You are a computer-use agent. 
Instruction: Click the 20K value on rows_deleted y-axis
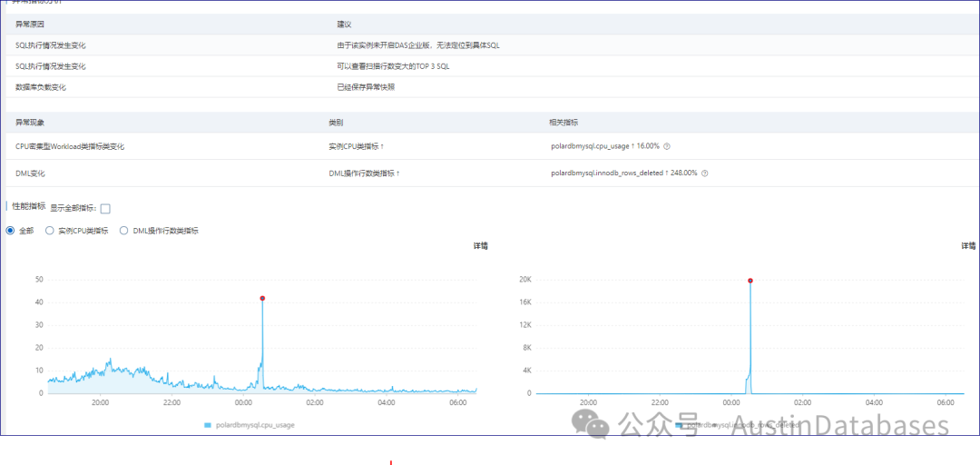(525, 279)
